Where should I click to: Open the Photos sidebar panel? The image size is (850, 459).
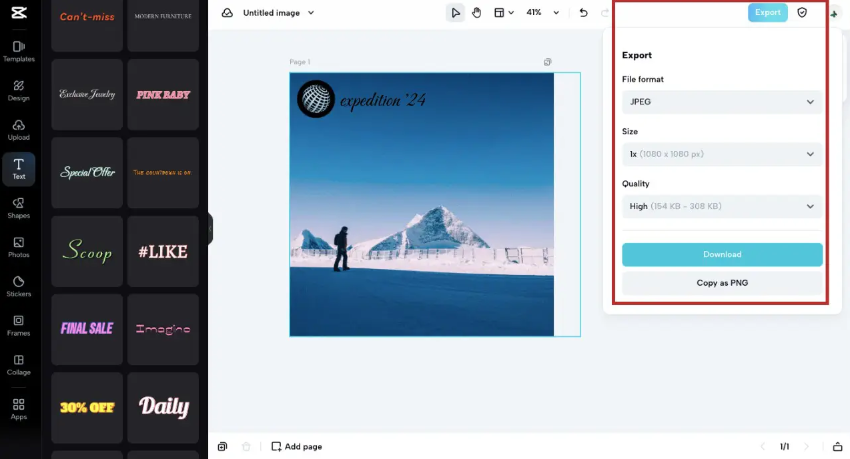(x=19, y=247)
